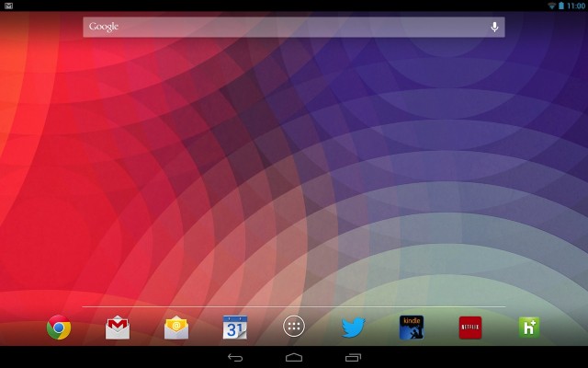Open the yellow envelope Email app
588x368 pixels.
pos(176,328)
